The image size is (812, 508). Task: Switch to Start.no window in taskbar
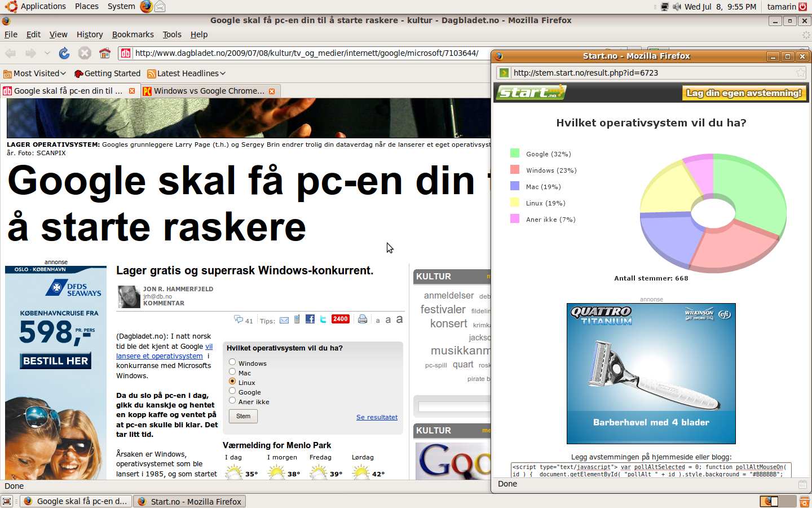click(190, 501)
